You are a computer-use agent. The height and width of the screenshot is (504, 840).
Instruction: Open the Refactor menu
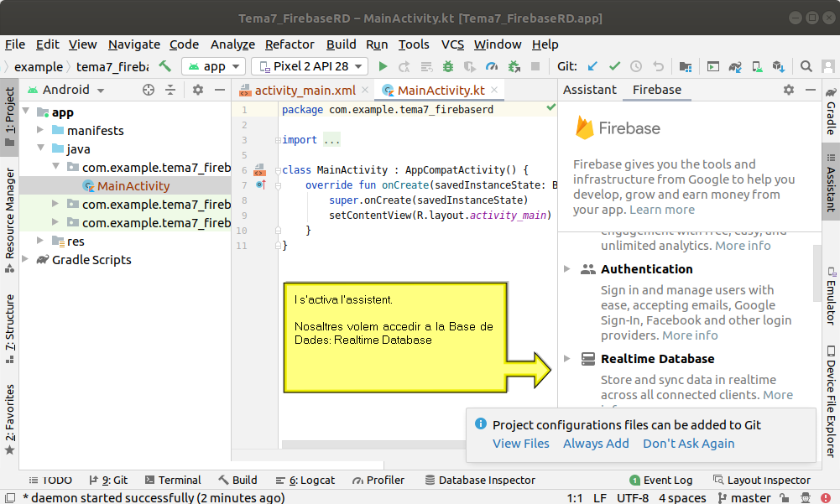coord(290,44)
